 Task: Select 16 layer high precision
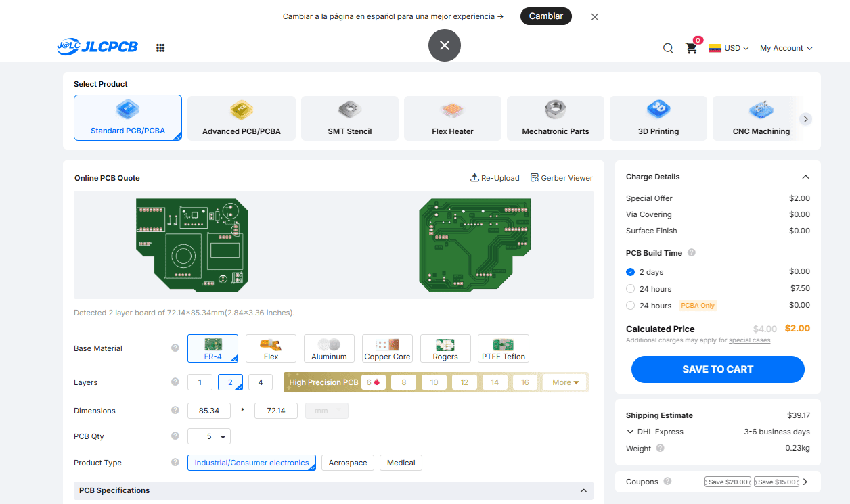coord(525,382)
